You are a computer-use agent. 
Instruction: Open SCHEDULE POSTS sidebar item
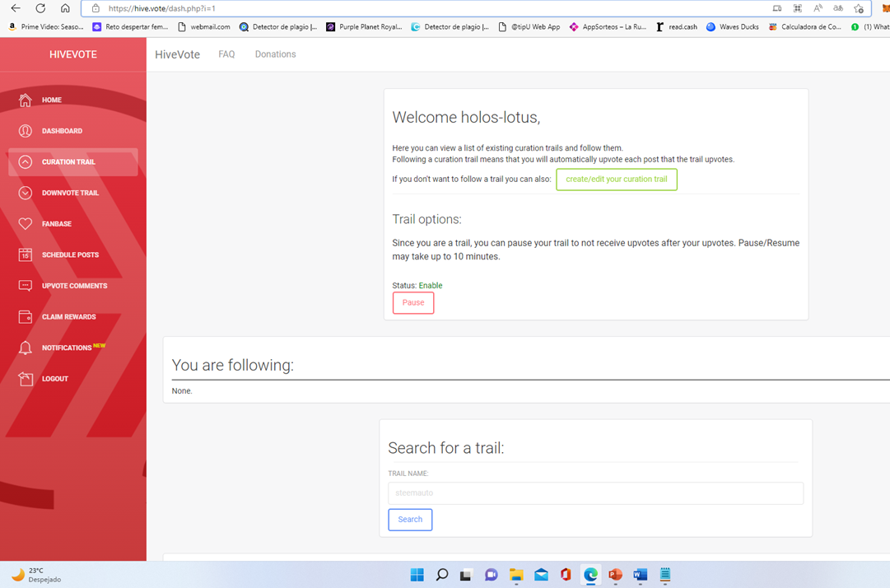pyautogui.click(x=73, y=254)
